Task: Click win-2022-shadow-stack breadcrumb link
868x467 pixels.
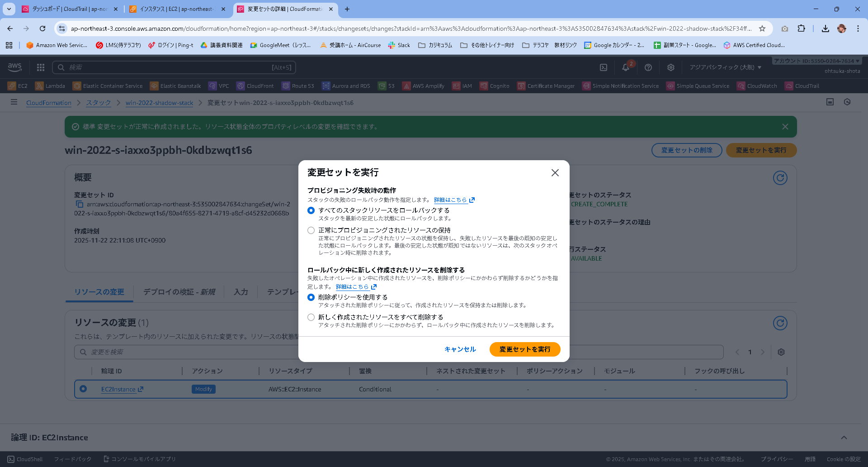Action: [x=159, y=103]
